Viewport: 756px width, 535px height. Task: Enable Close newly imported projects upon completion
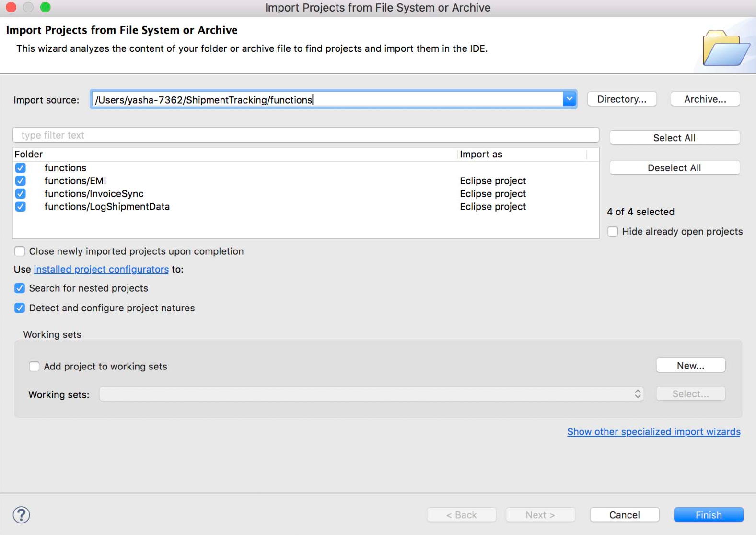click(x=20, y=251)
